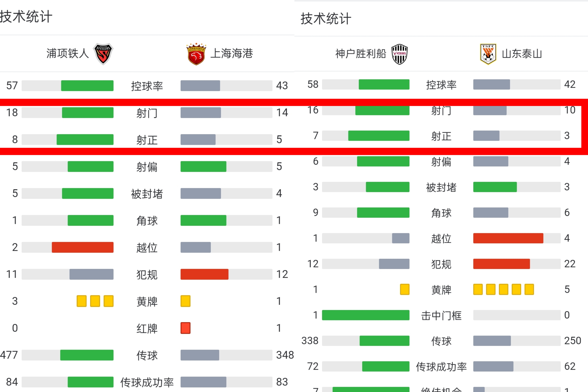This screenshot has height=392, width=588.
Task: Click Vissel Kobe's full green 击中门框 bar
Action: [366, 315]
